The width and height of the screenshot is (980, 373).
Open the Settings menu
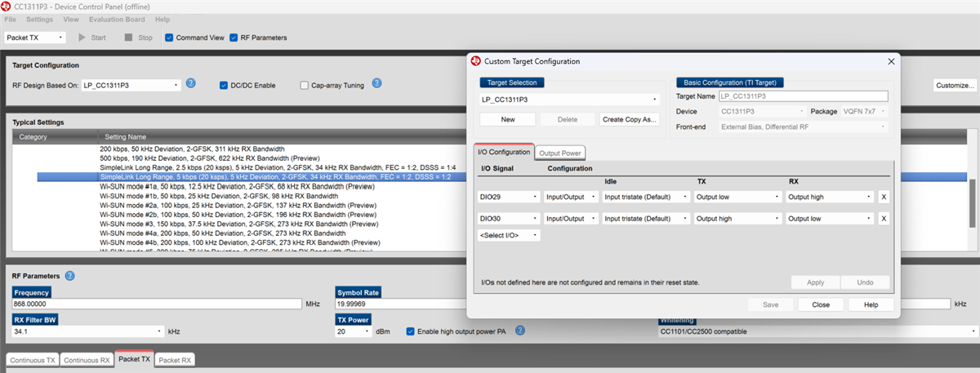[39, 19]
